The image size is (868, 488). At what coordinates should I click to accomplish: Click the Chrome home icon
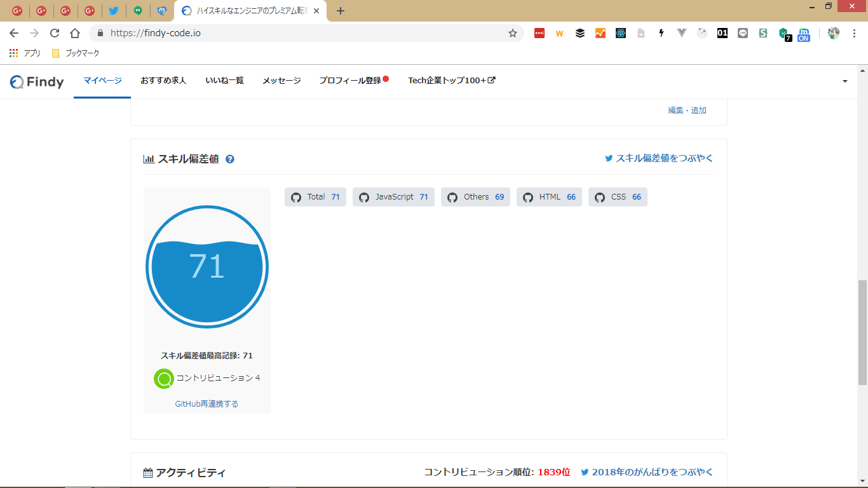tap(75, 33)
